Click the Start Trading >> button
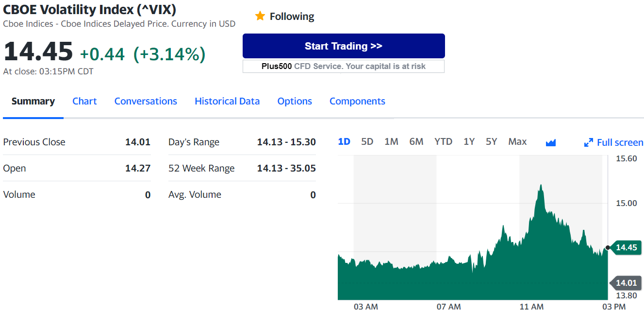 344,46
